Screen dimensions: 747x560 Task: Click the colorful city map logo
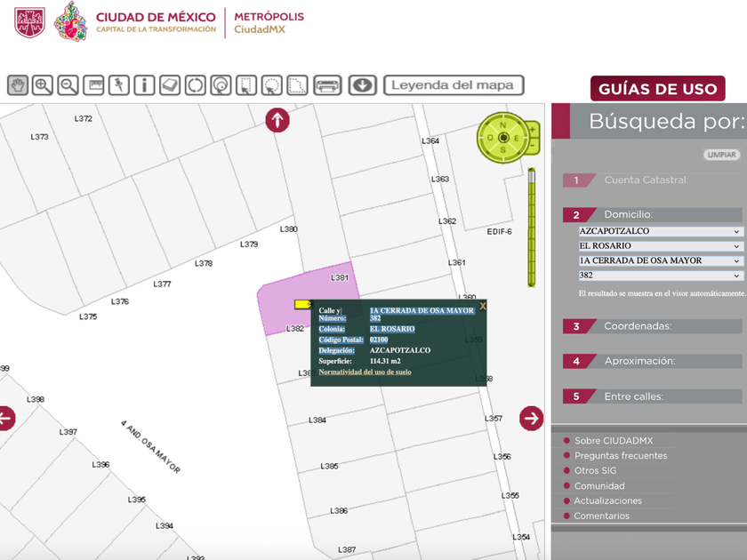(71, 21)
